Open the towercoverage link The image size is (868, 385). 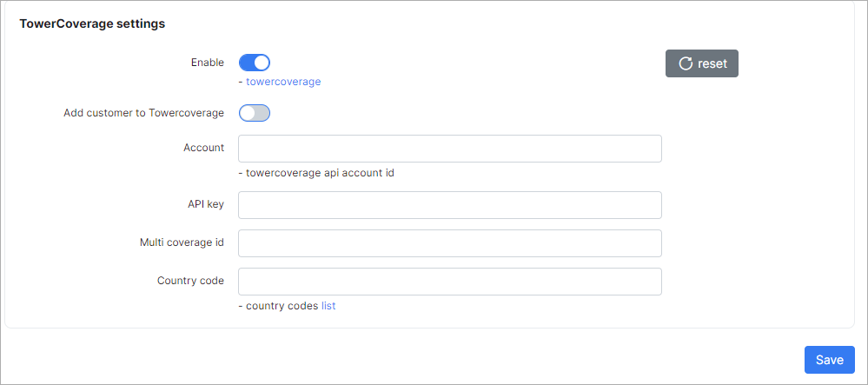(283, 82)
